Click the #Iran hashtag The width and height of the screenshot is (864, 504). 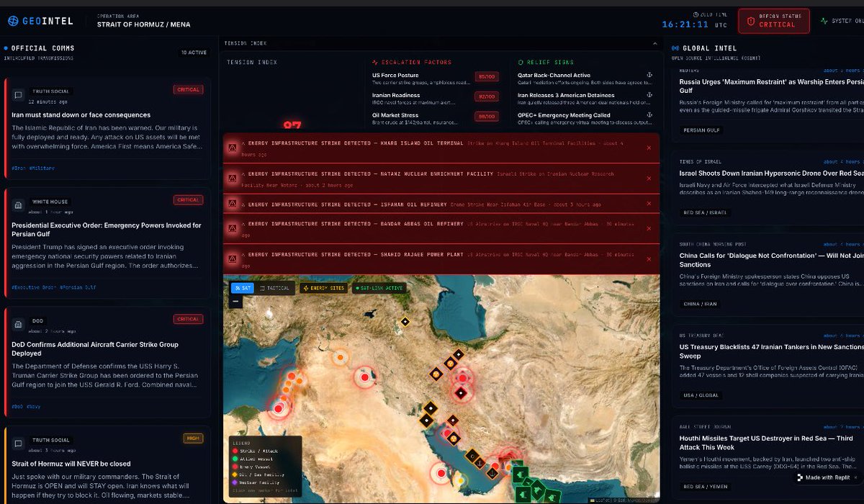pos(19,168)
